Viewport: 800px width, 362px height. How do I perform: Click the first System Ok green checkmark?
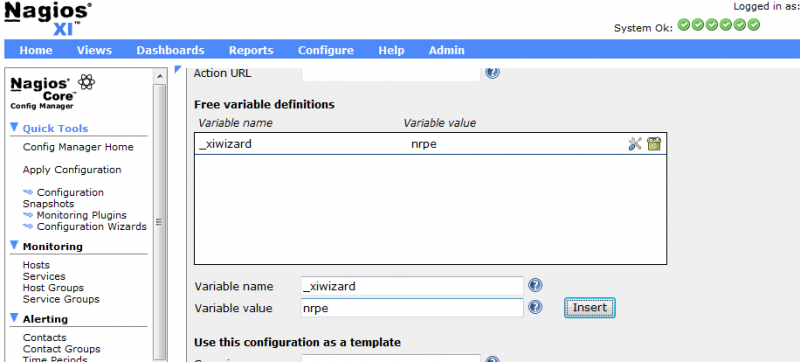(684, 24)
